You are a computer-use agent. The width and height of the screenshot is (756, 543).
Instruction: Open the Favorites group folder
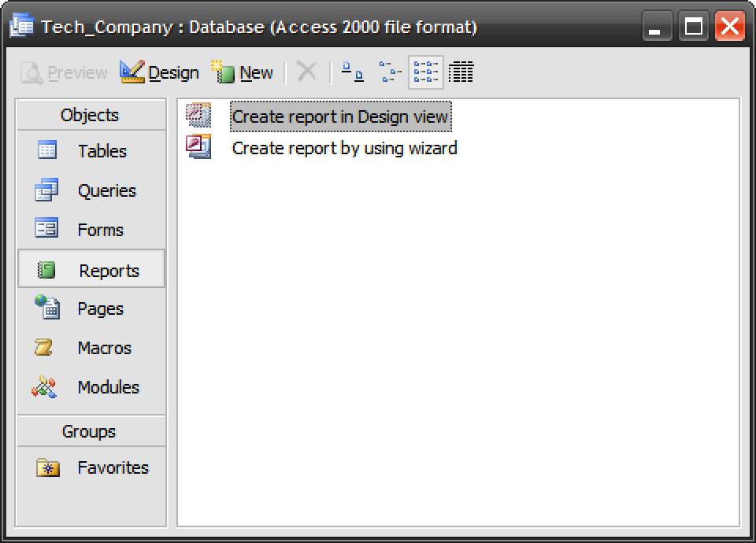49,467
